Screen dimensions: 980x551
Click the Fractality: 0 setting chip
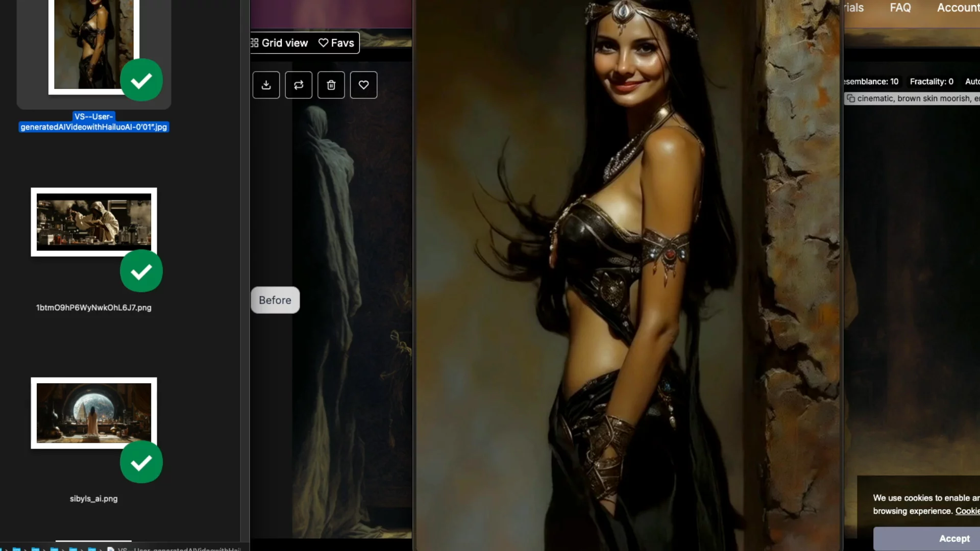coord(932,82)
